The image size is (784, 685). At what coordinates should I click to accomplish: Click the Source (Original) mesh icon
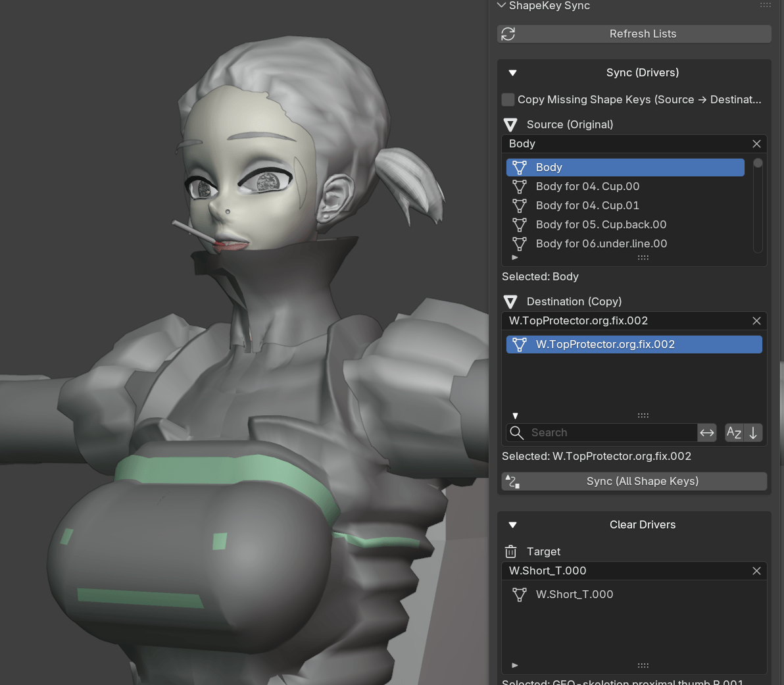pos(510,124)
